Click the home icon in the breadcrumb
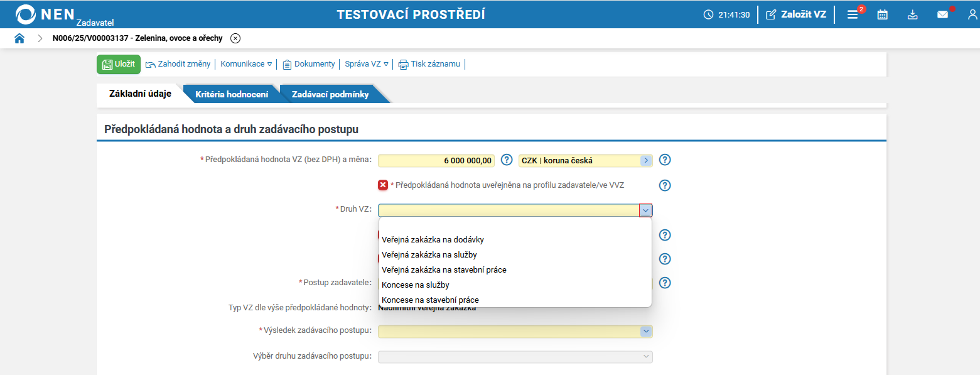This screenshot has width=980, height=375. 19,38
